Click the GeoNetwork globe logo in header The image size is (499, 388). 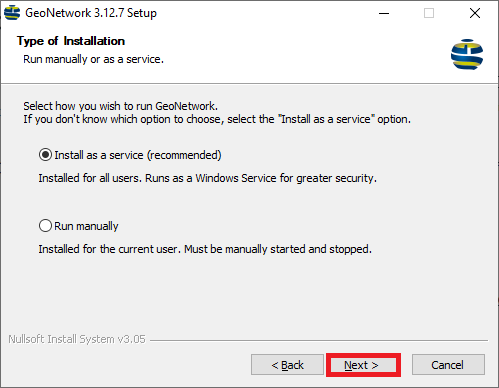(467, 54)
